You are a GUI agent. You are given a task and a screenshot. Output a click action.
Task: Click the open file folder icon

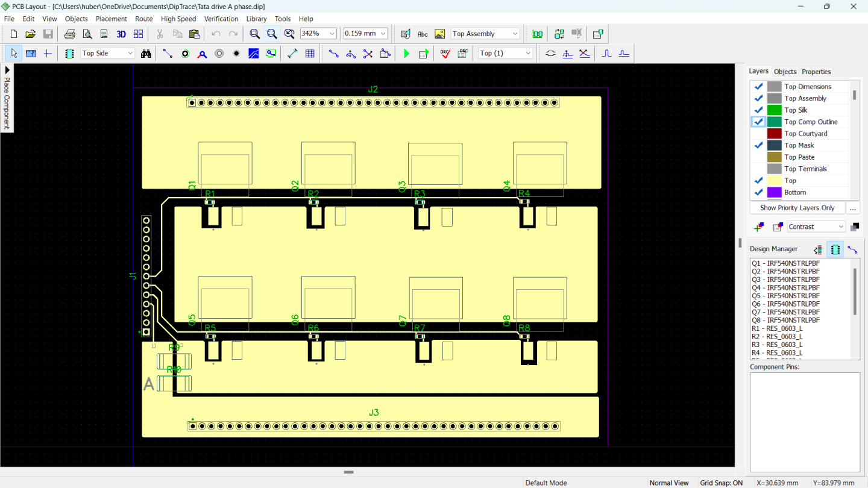click(30, 34)
